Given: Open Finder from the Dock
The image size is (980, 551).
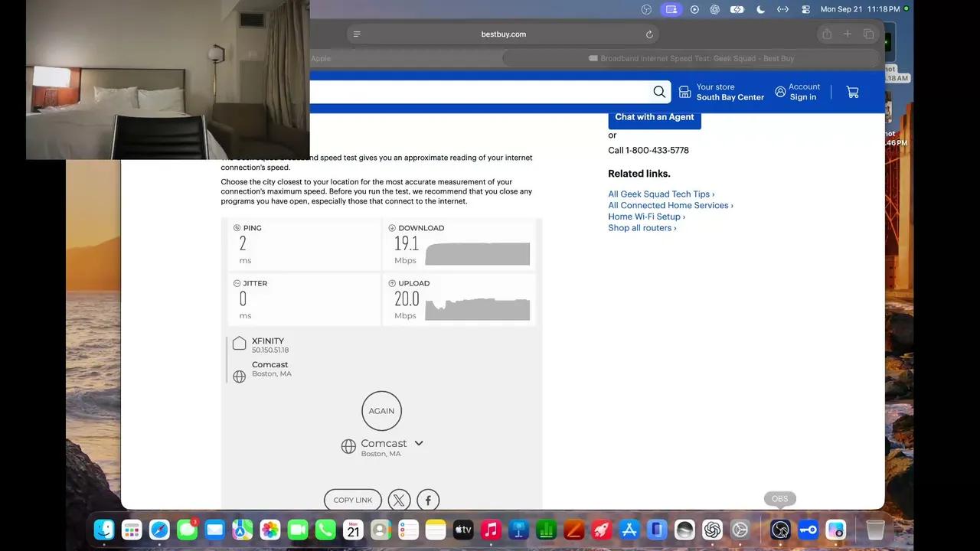Looking at the screenshot, I should 104,530.
